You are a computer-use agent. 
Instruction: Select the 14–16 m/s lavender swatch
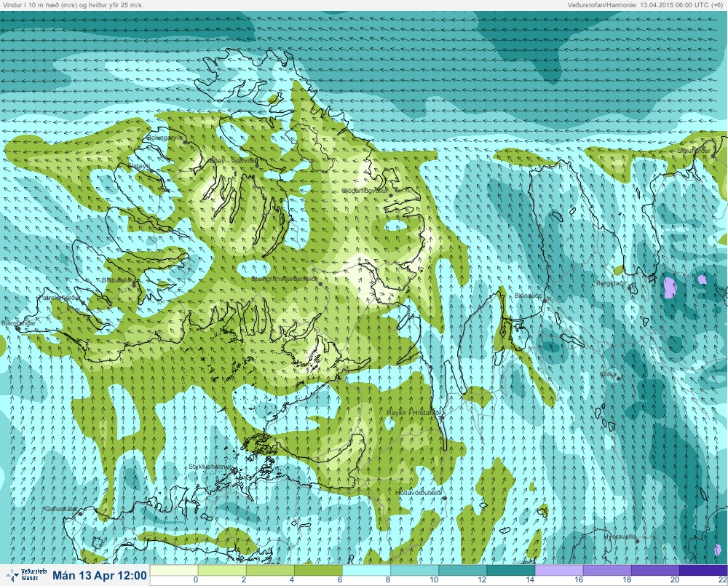click(x=559, y=570)
